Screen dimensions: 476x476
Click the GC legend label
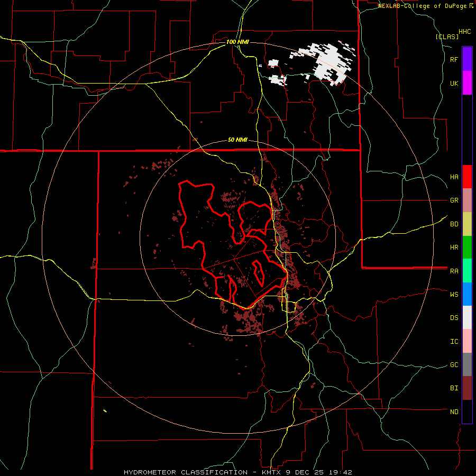click(x=454, y=365)
